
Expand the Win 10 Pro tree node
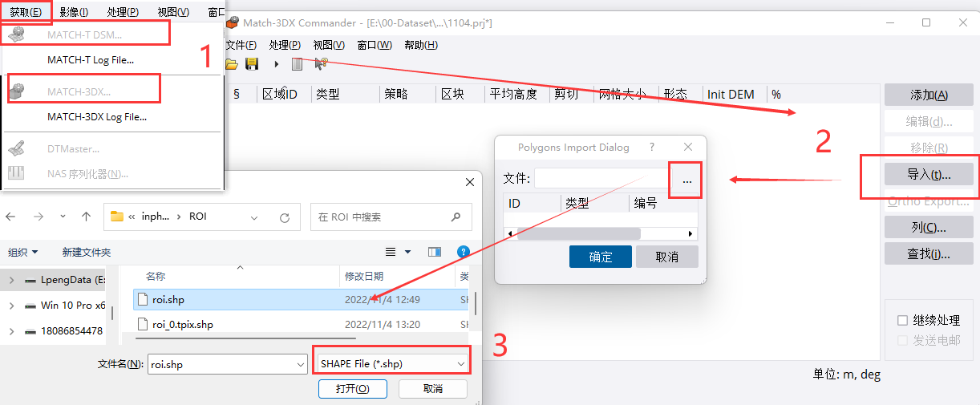11,306
